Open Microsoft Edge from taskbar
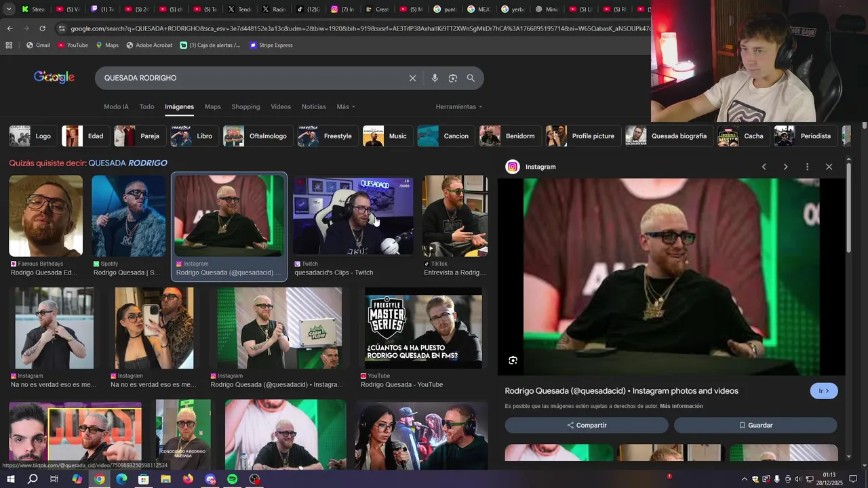868x488 pixels. (x=121, y=479)
